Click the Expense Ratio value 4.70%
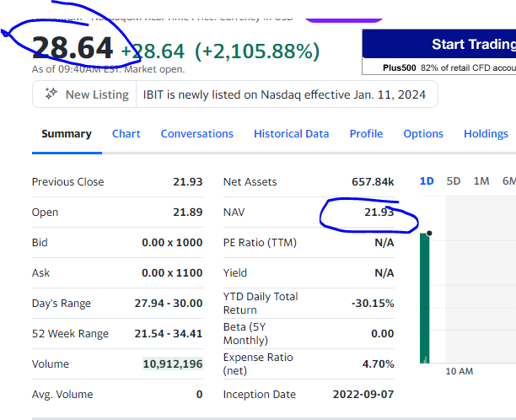The image size is (516, 420). click(378, 363)
